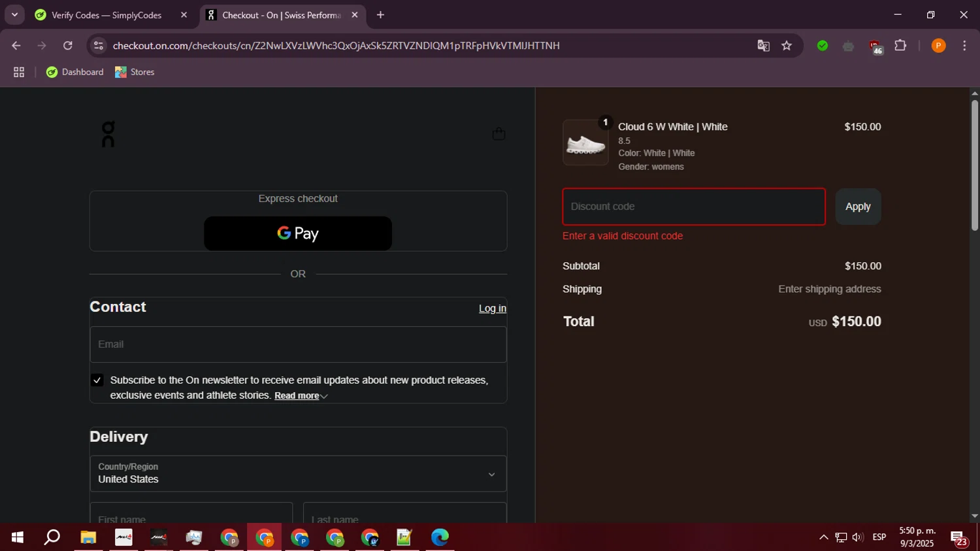Click the address bar URL

[x=336, y=46]
